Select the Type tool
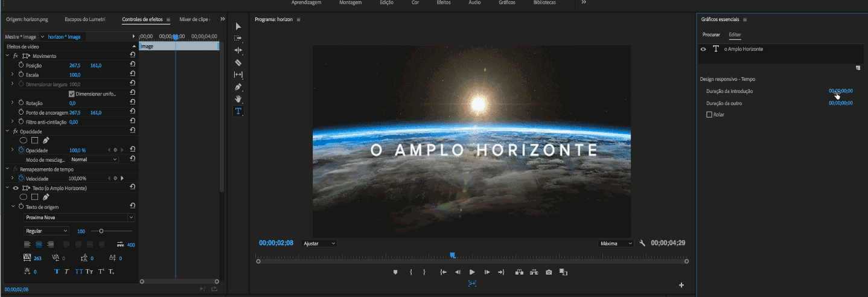The width and height of the screenshot is (868, 297). pyautogui.click(x=238, y=111)
